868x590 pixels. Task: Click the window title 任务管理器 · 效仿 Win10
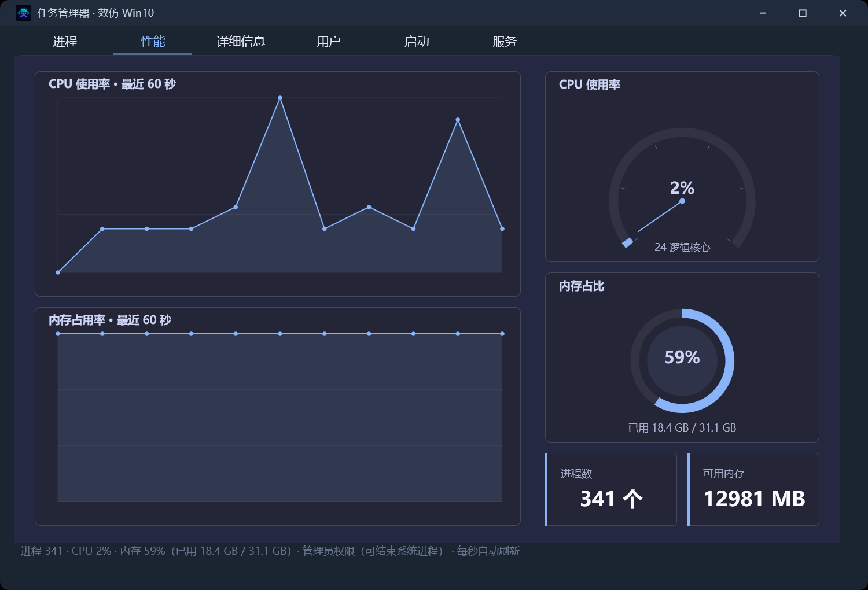coord(96,13)
